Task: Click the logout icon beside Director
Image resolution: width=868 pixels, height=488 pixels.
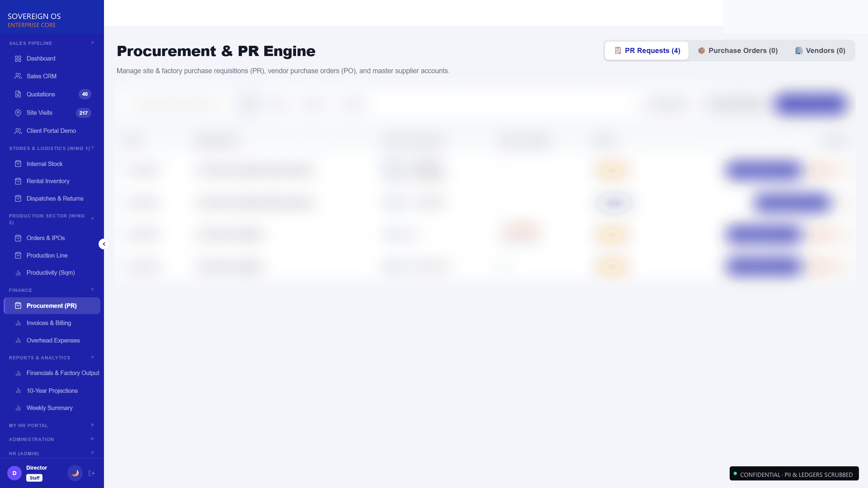Action: 91,473
